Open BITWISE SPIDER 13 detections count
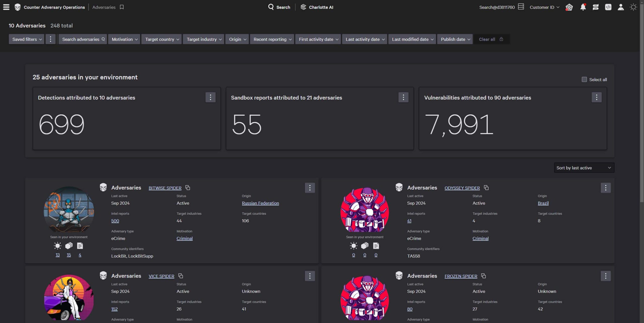 tap(58, 255)
